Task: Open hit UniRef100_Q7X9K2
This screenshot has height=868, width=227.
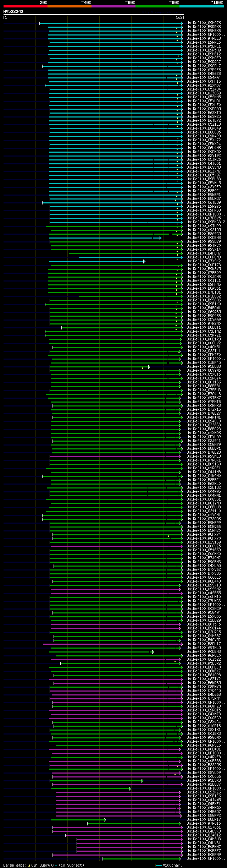Action: 204,261
